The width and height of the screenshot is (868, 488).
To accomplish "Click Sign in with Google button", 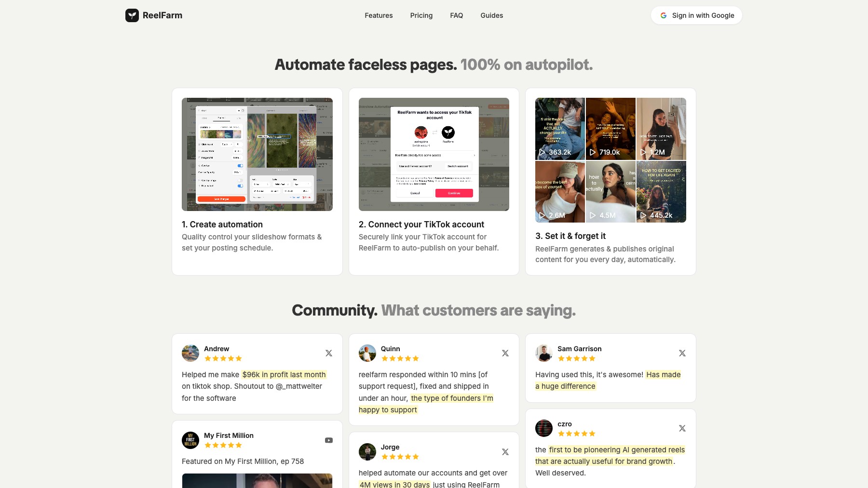I will coord(696,15).
